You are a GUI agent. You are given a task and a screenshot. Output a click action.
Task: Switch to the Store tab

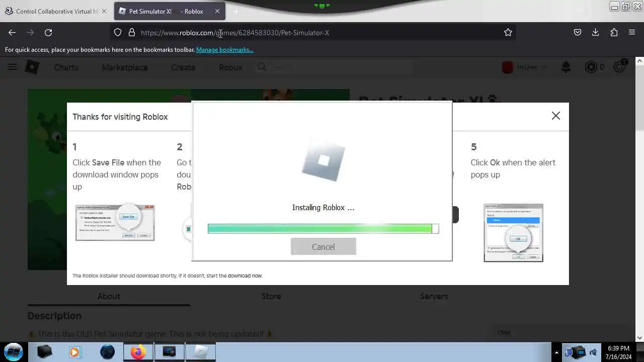click(271, 296)
